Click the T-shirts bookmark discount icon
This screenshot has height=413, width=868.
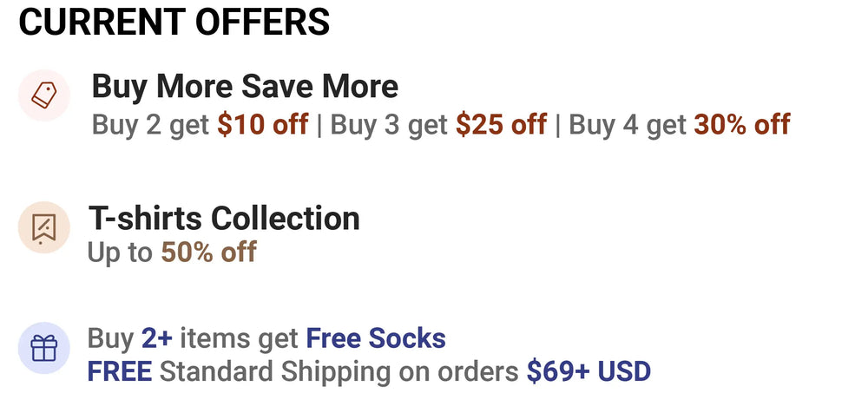43,227
